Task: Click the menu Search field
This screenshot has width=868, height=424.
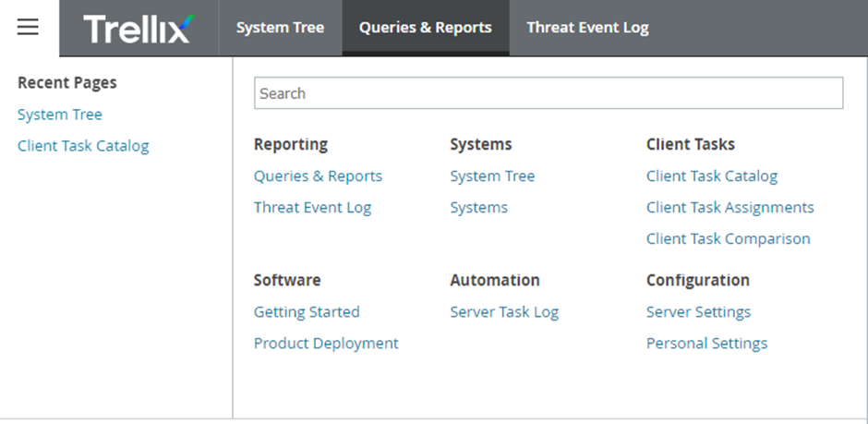Action: 548,93
